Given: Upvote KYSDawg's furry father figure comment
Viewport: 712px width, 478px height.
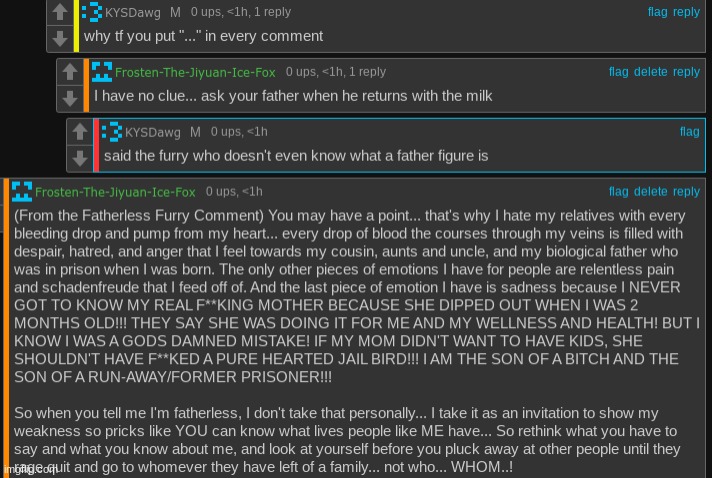Looking at the screenshot, I should tap(79, 131).
